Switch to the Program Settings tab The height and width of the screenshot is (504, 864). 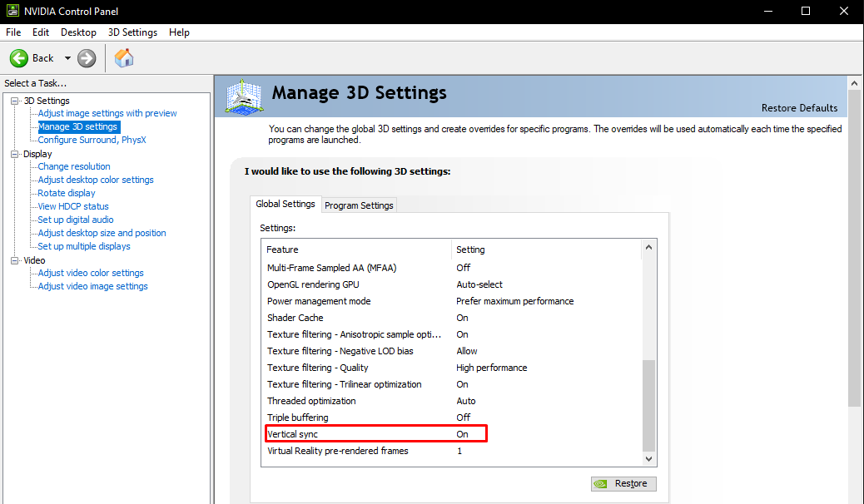tap(360, 205)
